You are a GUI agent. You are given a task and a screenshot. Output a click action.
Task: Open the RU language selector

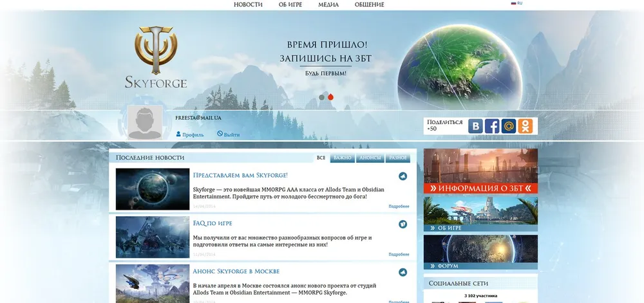(516, 3)
